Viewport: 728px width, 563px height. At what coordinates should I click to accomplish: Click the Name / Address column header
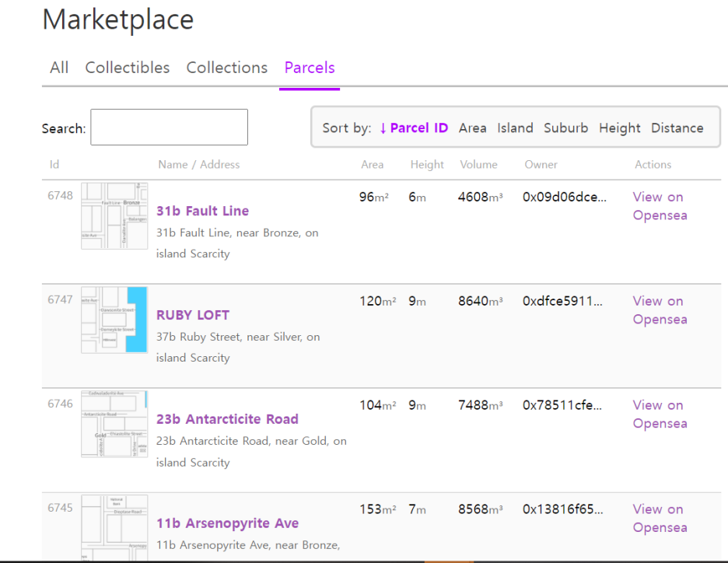[x=198, y=164]
